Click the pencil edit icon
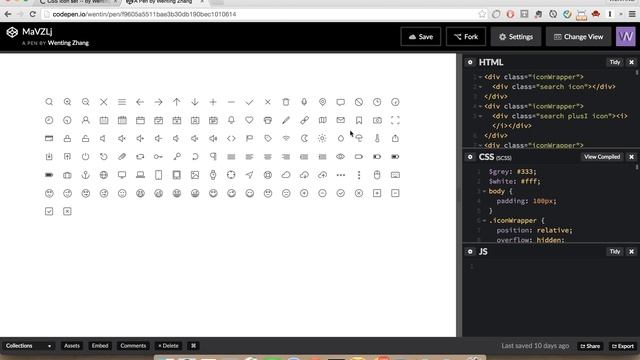Viewport: 640px width, 360px height. [x=286, y=120]
